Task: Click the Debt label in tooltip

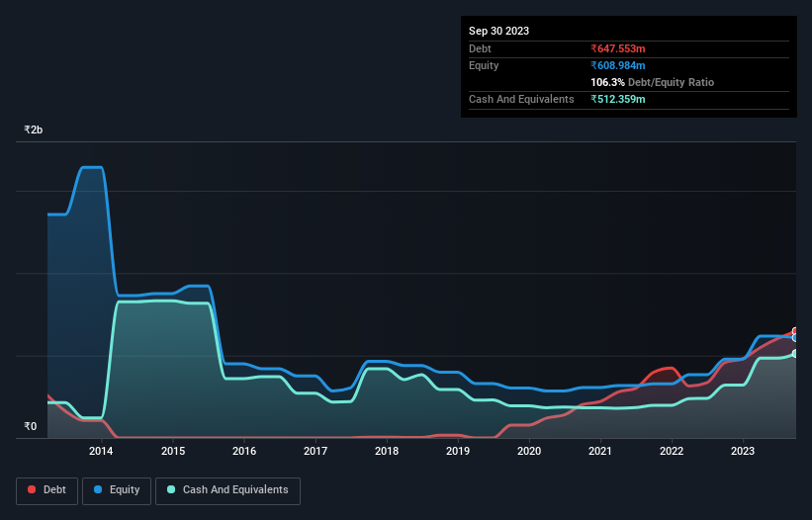Action: click(480, 48)
